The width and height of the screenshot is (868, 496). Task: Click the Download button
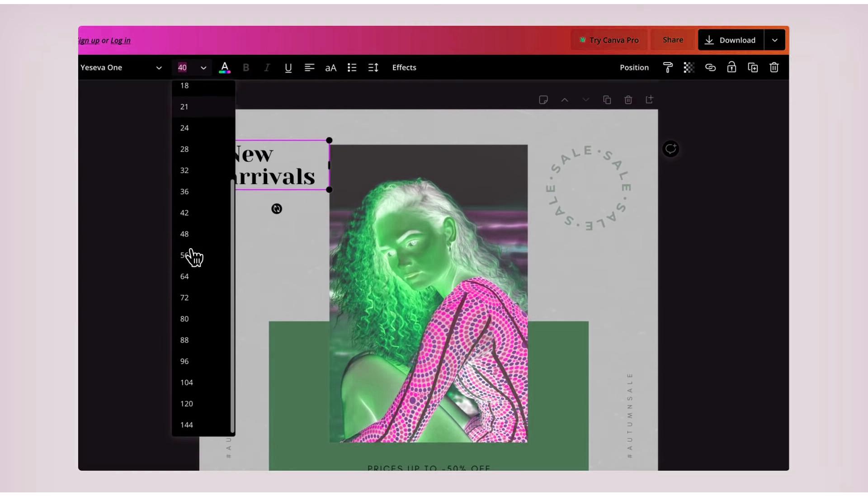click(x=731, y=40)
